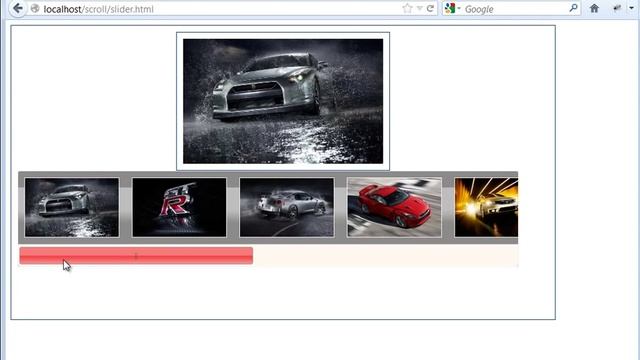Click the search magnifier icon
This screenshot has height=360, width=640.
pos(573,8)
